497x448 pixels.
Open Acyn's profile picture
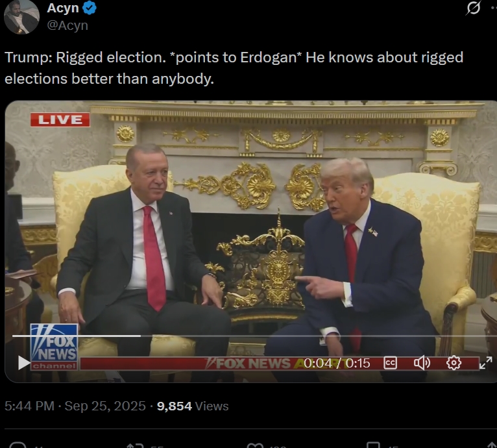[x=21, y=17]
